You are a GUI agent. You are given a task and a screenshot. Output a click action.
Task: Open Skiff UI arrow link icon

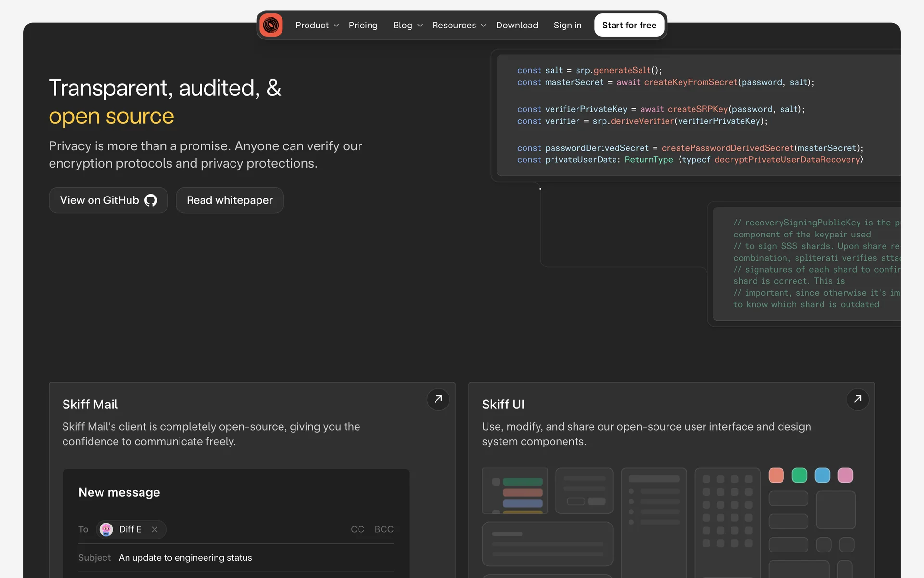pos(858,399)
